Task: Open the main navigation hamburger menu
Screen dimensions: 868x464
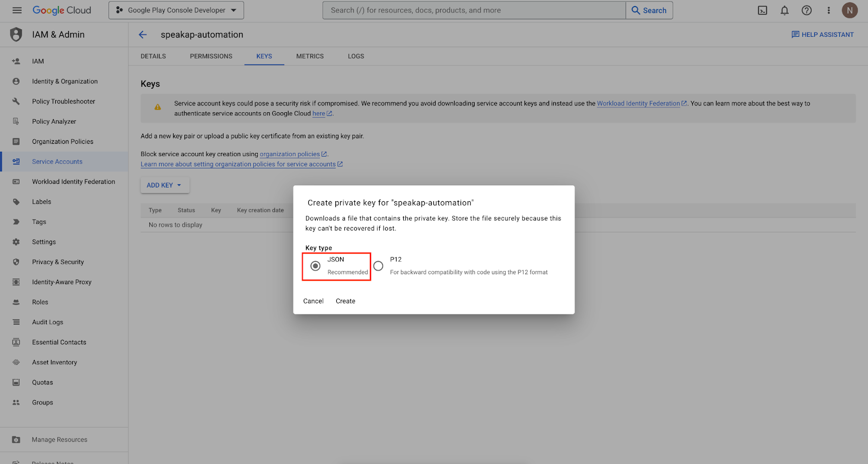Action: tap(17, 10)
